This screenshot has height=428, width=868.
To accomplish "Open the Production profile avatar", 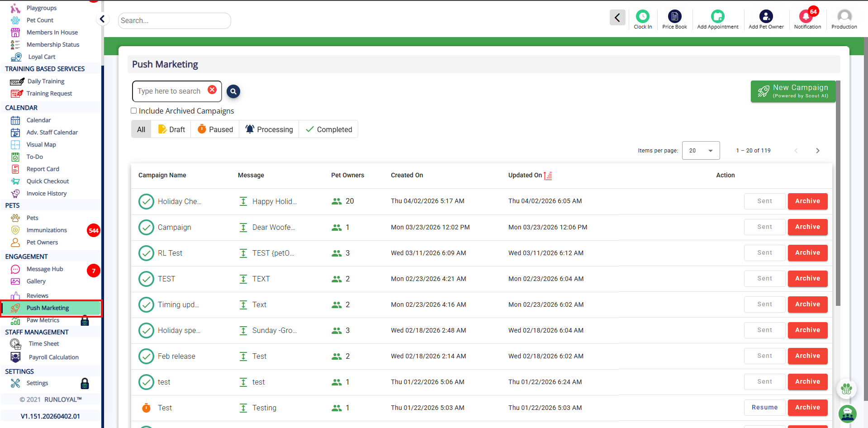I will (x=844, y=16).
